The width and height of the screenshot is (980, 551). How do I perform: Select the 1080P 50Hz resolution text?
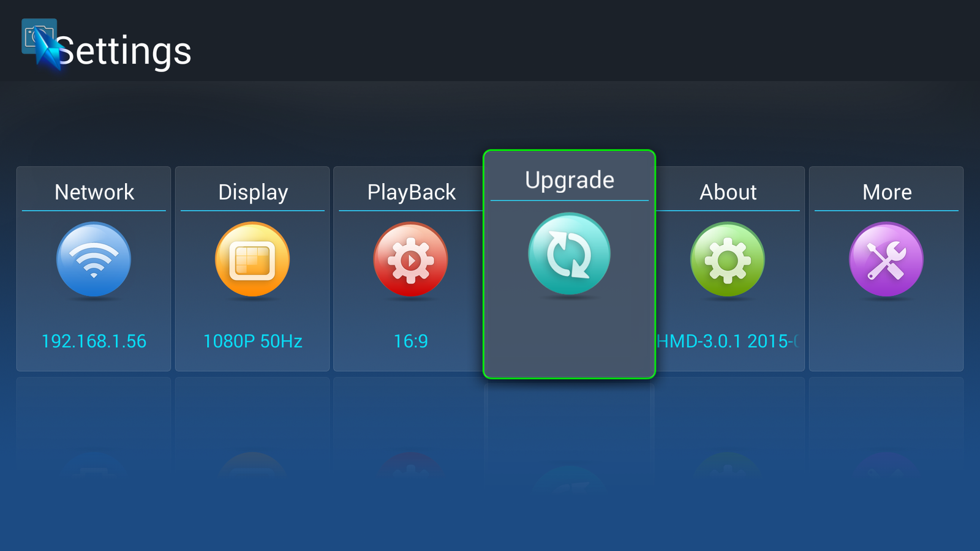[x=252, y=341]
